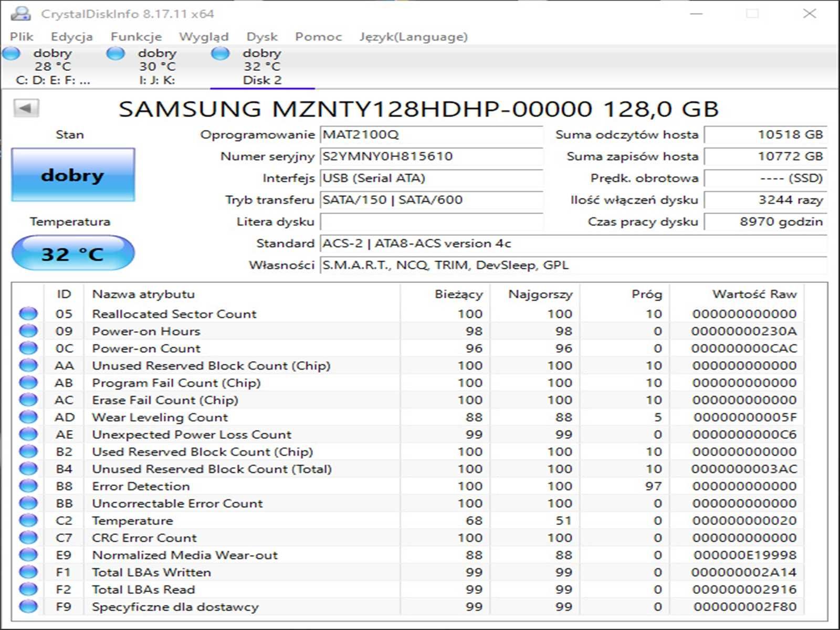Click the Interfejs field USB (Serial ATA)

(432, 178)
